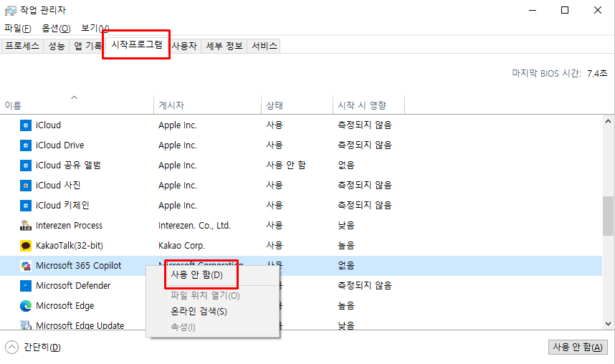Click the scrollbar down arrow
Image resolution: width=615 pixels, height=364 pixels.
tap(609, 324)
